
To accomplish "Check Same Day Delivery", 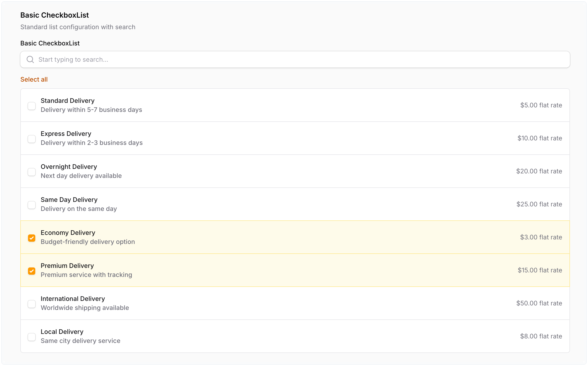I will tap(32, 205).
